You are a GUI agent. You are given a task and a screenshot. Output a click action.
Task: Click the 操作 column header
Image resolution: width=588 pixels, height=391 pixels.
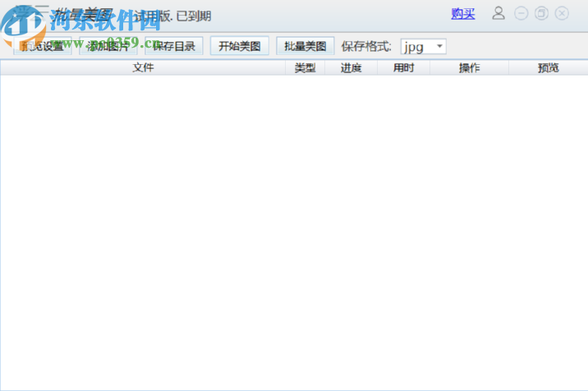(x=469, y=67)
